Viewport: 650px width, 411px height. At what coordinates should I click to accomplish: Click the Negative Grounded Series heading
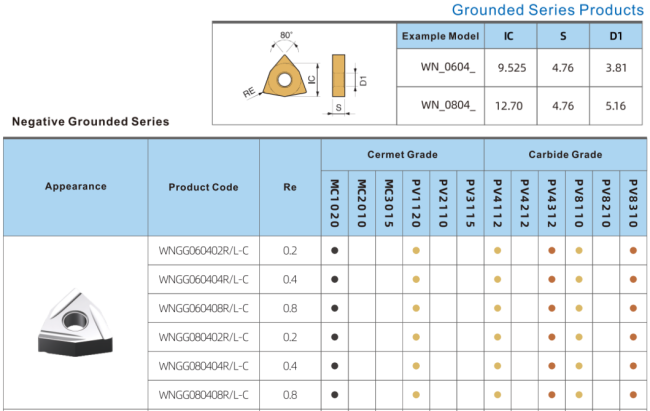[90, 122]
